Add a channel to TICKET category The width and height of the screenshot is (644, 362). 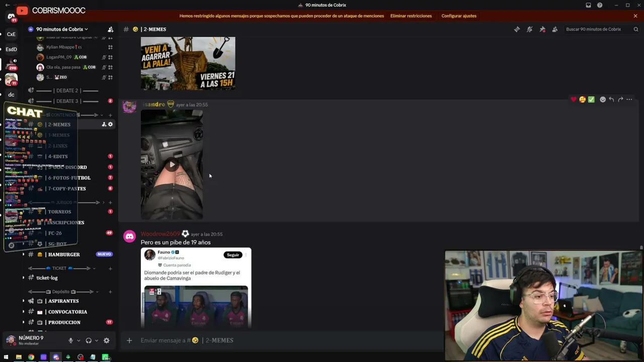tap(111, 268)
